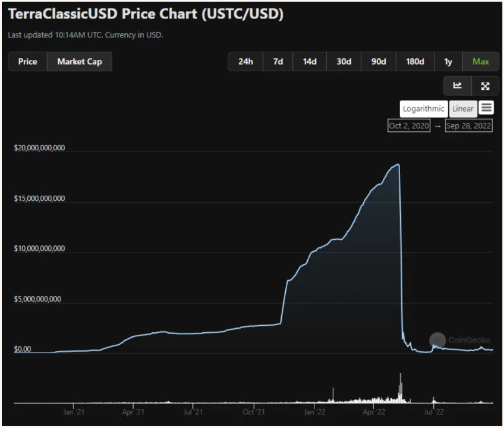Click the $5,000,000,000 axis label
Screen dimensions: 504x428
tap(37, 299)
